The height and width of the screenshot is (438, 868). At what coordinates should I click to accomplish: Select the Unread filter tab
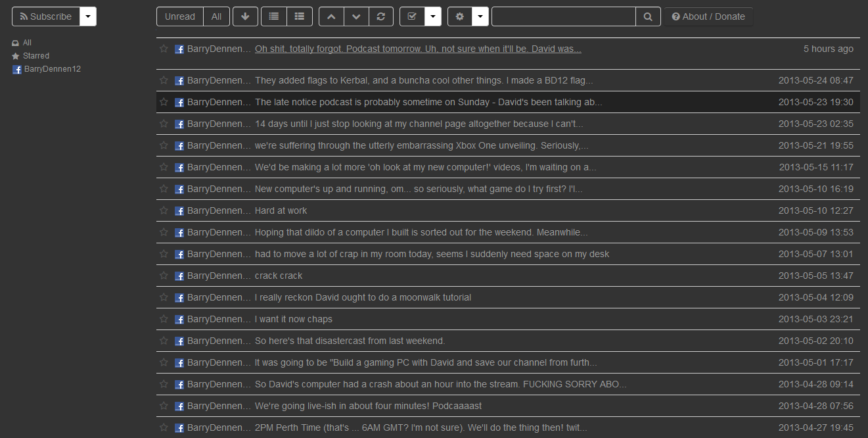pos(180,16)
